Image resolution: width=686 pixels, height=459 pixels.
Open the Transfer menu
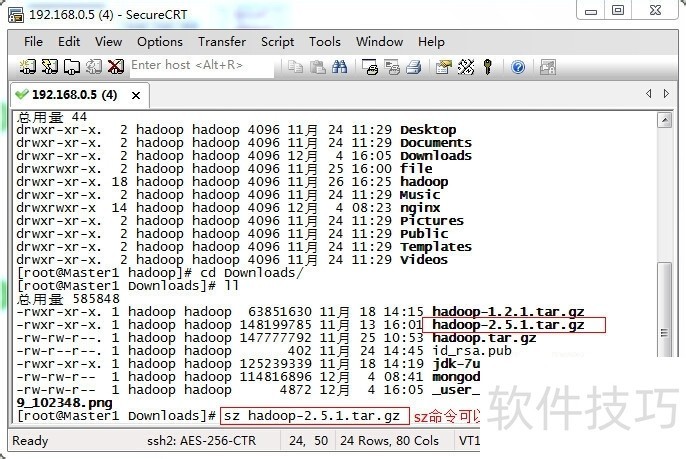point(221,42)
